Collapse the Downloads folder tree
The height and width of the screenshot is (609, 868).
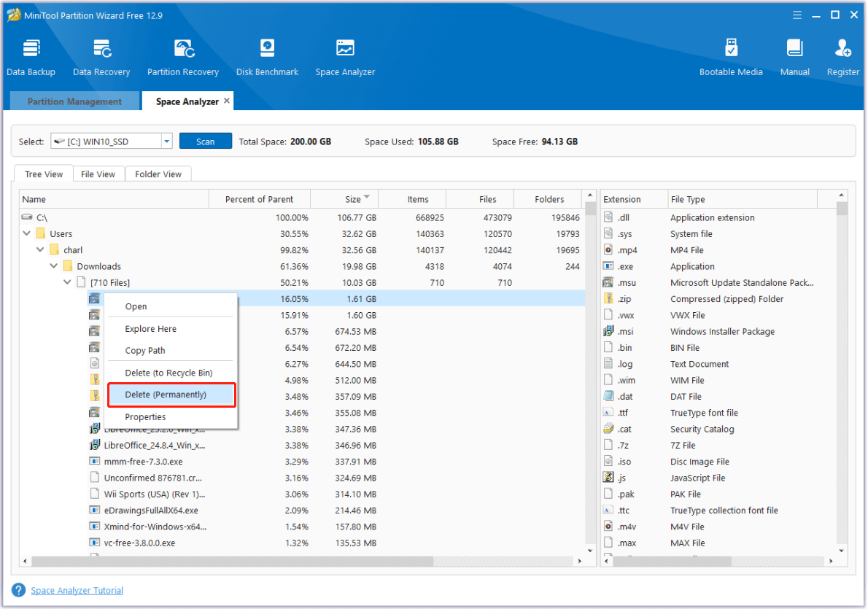point(54,266)
